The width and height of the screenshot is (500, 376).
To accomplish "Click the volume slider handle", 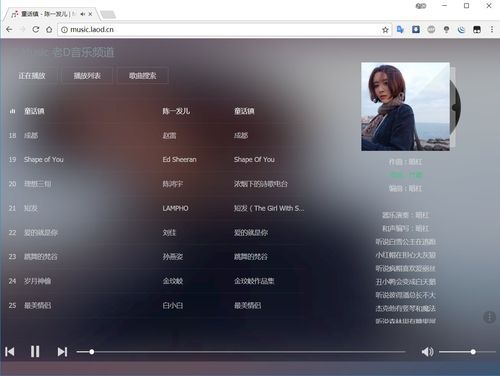I will 473,352.
